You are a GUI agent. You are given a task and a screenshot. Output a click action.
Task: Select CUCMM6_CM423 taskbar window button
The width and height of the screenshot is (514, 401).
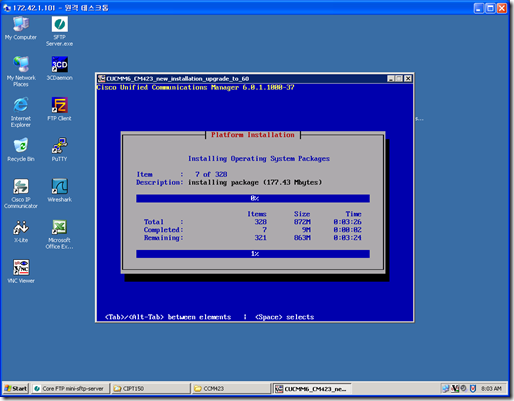point(312,388)
